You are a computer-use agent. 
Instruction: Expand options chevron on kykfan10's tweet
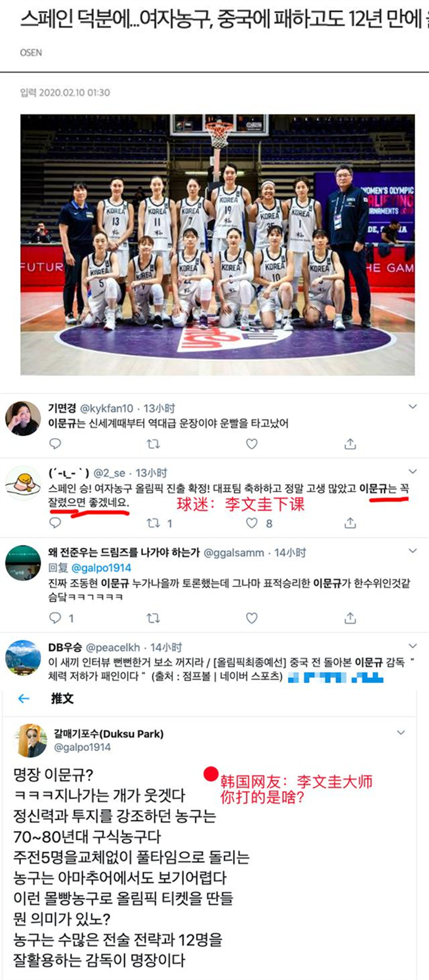tap(413, 407)
